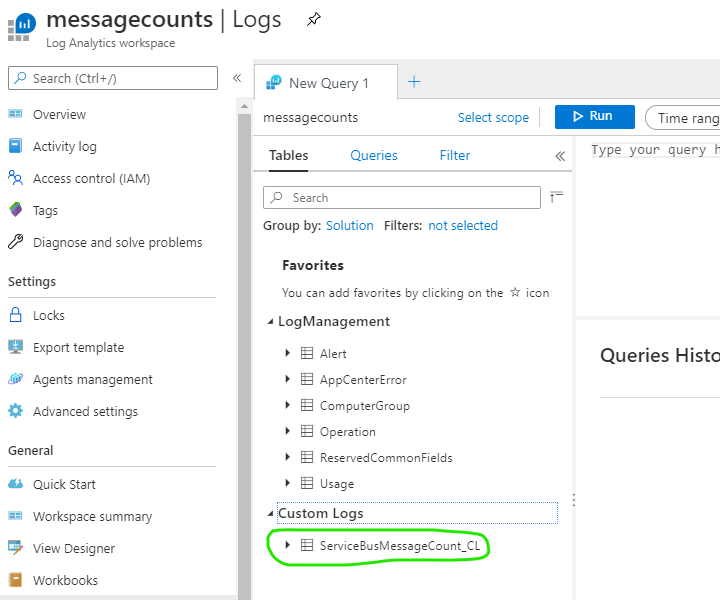This screenshot has width=720, height=600.
Task: Collapse the LogManagement group
Action: (x=270, y=322)
